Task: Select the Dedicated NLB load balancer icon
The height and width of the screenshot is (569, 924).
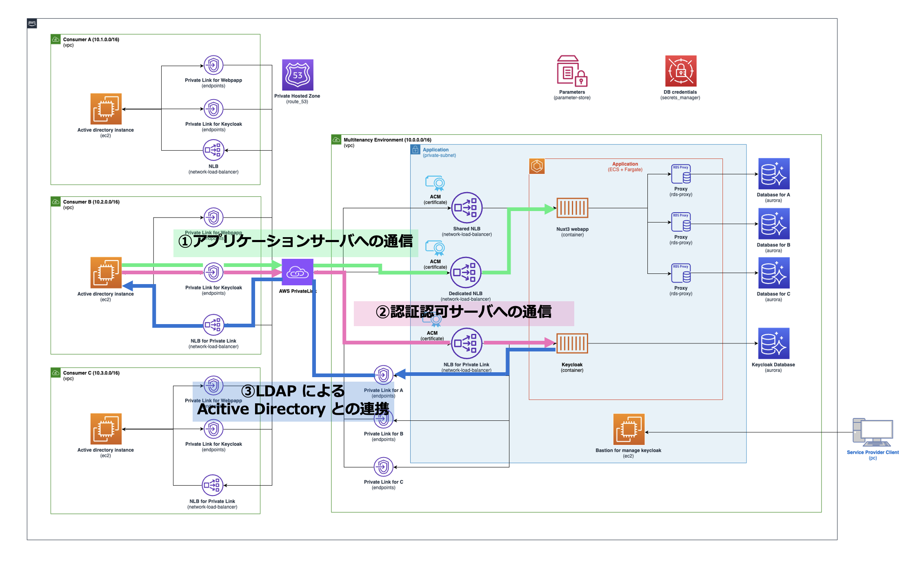Action: (x=466, y=272)
